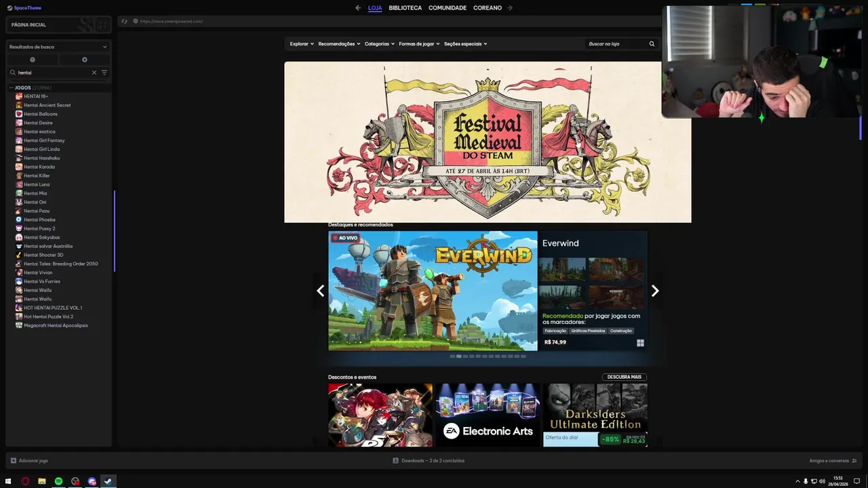Open the Opera browser in the taskbar
Image resolution: width=868 pixels, height=488 pixels.
click(x=25, y=481)
